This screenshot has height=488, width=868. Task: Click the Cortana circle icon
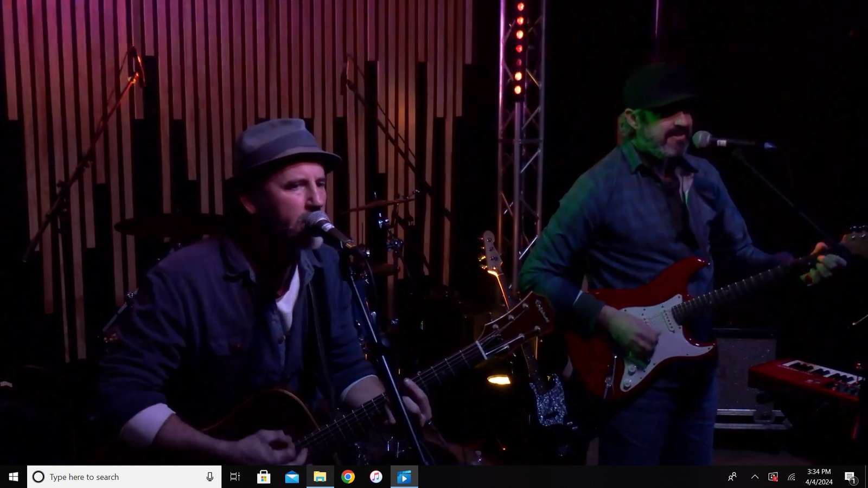39,477
